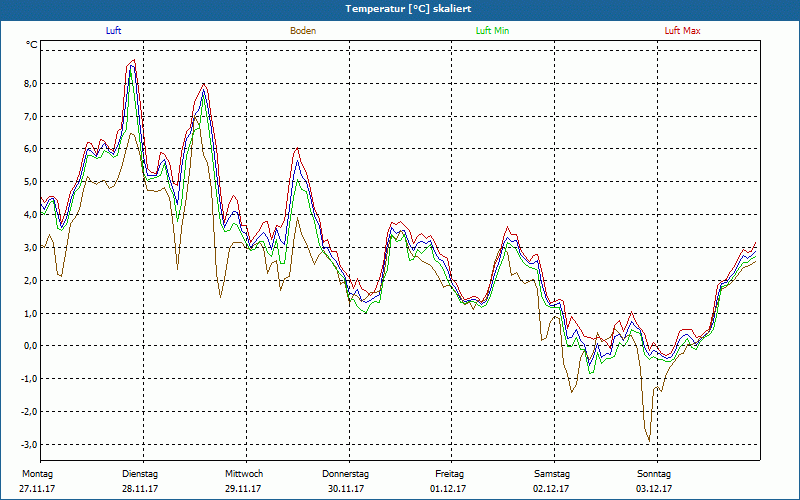Click the date 01.12.17
800x500 pixels.
(x=448, y=489)
